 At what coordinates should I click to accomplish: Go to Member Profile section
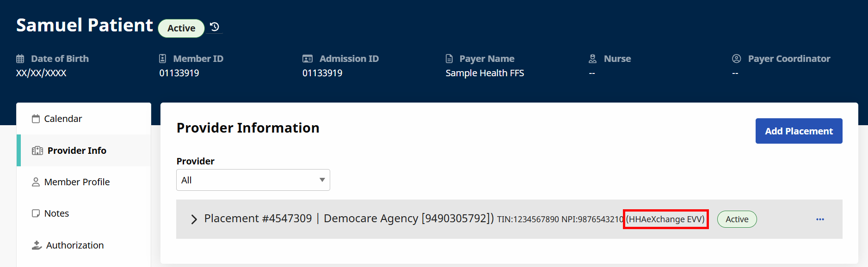(77, 182)
